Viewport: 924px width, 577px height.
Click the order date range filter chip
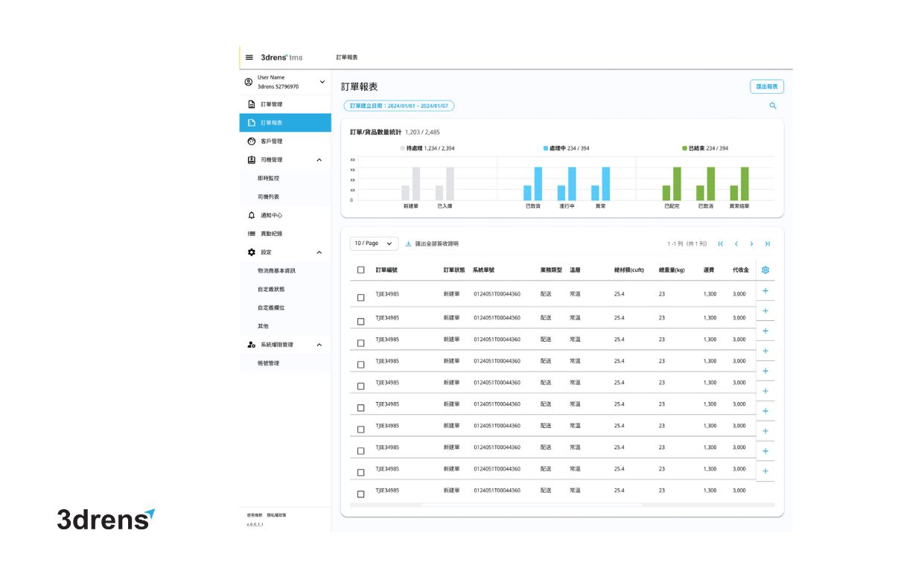pyautogui.click(x=399, y=106)
